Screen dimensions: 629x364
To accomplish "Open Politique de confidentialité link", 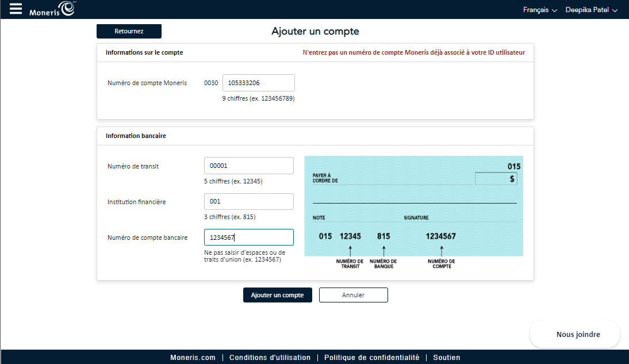I will coord(371,357).
